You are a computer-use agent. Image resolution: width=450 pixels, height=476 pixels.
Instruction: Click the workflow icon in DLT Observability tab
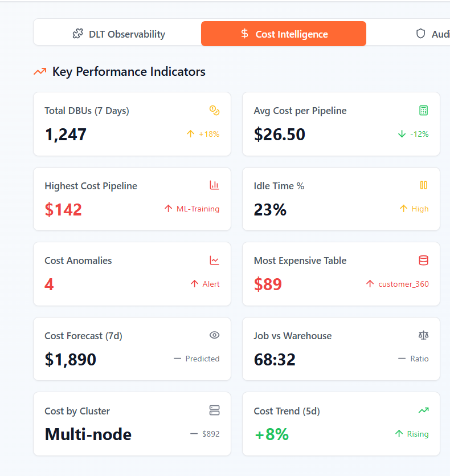(x=76, y=34)
